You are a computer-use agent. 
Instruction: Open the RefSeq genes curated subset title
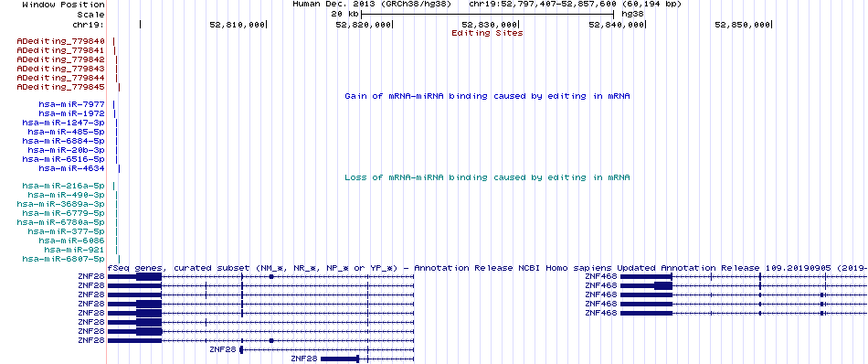click(487, 268)
